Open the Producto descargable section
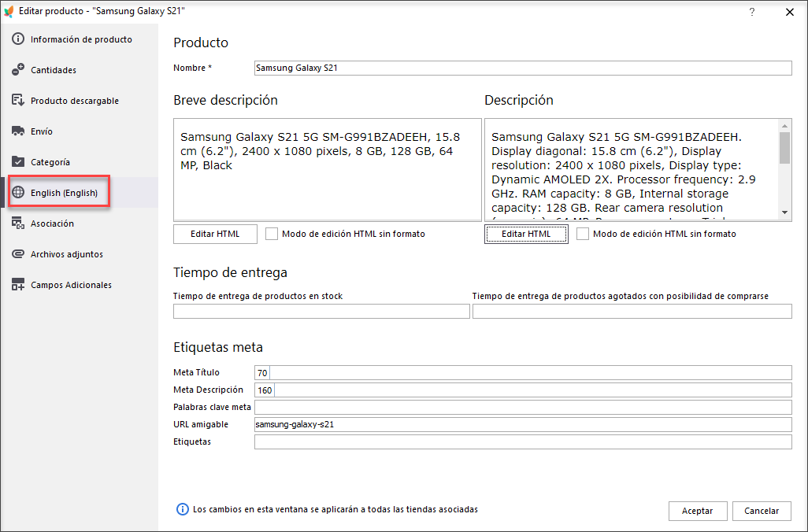The height and width of the screenshot is (532, 808). pos(80,101)
